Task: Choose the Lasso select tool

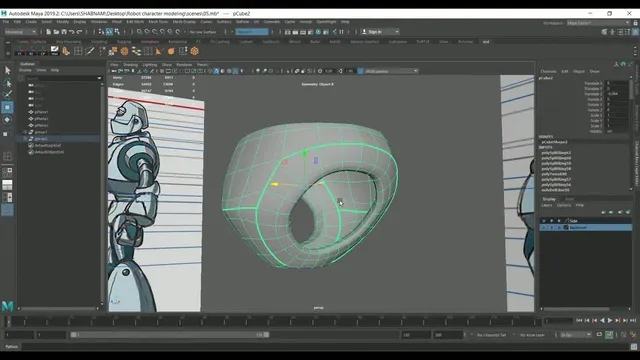Action: point(7,83)
